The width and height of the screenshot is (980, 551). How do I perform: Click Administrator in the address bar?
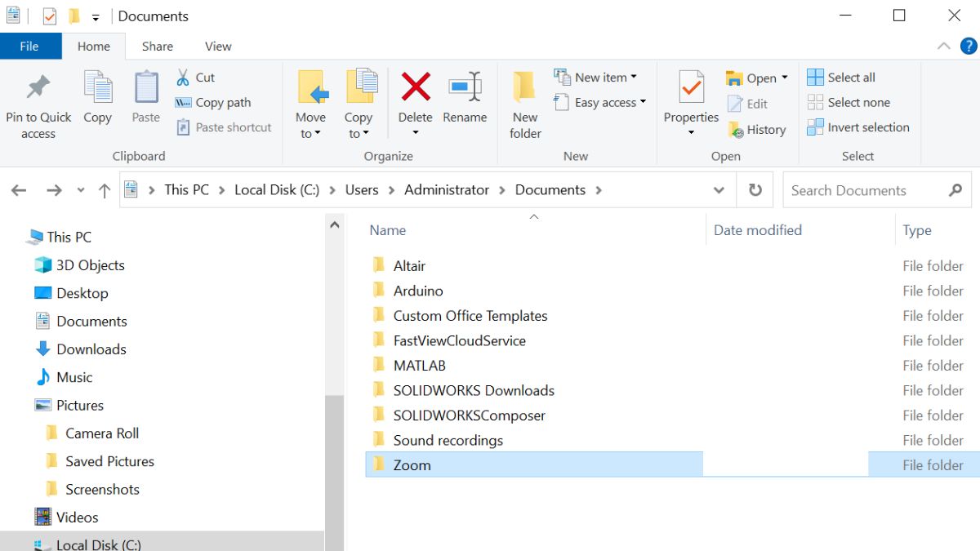pos(447,189)
